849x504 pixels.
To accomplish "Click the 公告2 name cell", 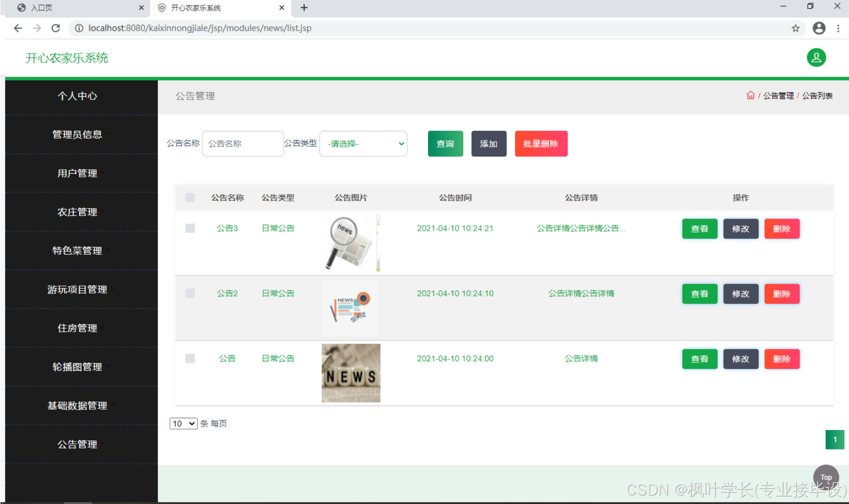I will [227, 293].
